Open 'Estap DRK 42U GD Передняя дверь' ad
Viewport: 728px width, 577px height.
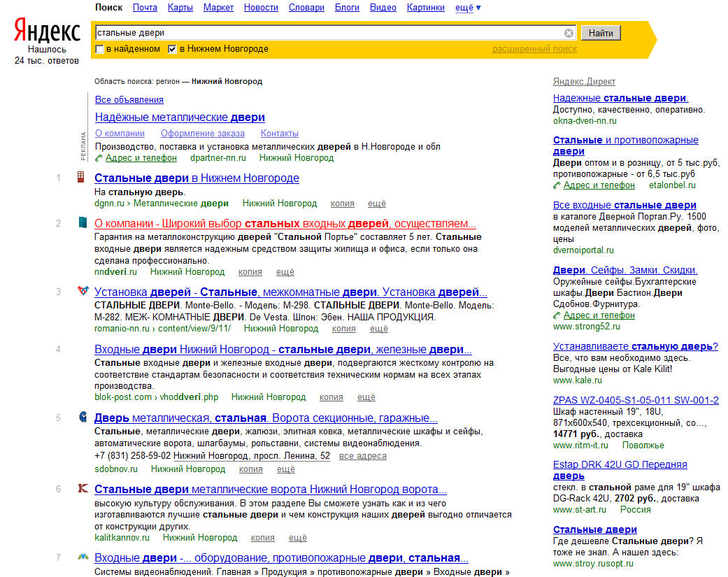pyautogui.click(x=620, y=470)
